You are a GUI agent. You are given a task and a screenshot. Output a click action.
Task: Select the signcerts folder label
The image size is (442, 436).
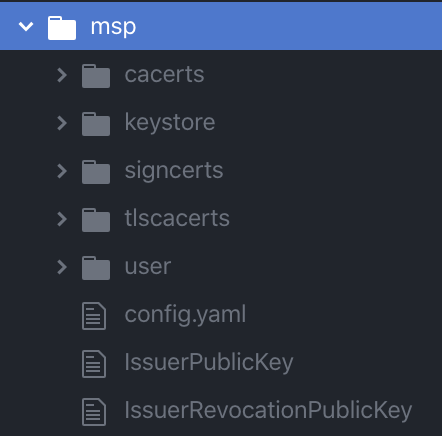point(174,171)
